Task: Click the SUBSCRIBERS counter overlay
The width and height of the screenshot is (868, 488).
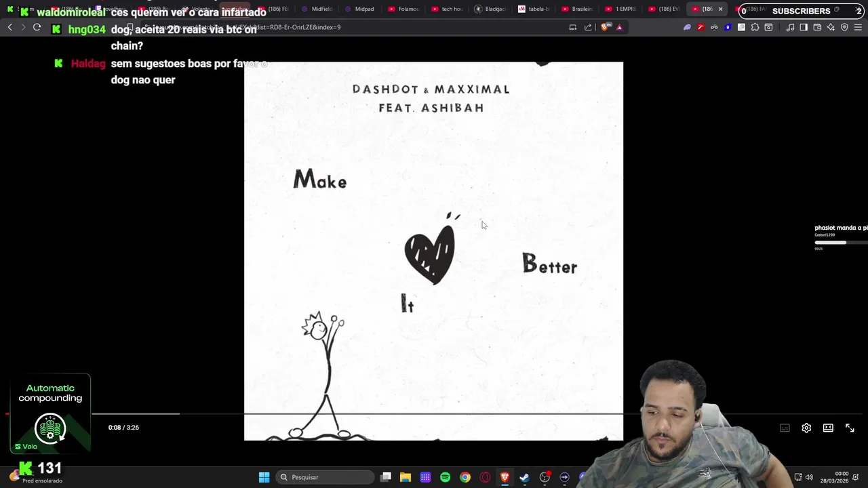Action: (x=802, y=11)
